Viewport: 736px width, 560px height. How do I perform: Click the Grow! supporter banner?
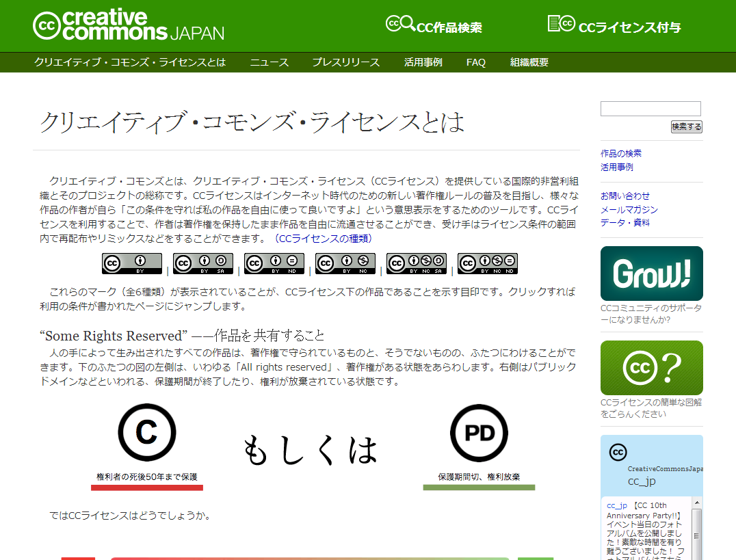(651, 274)
